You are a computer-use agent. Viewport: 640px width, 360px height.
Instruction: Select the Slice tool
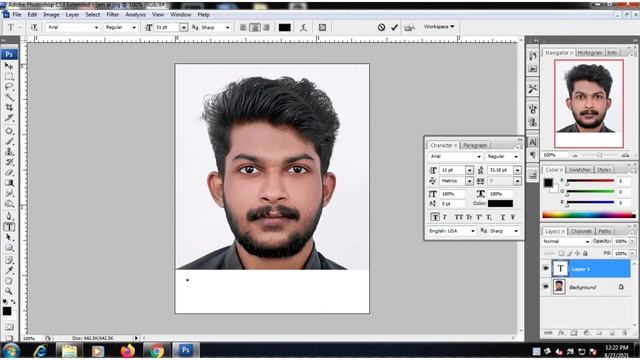coord(9,118)
